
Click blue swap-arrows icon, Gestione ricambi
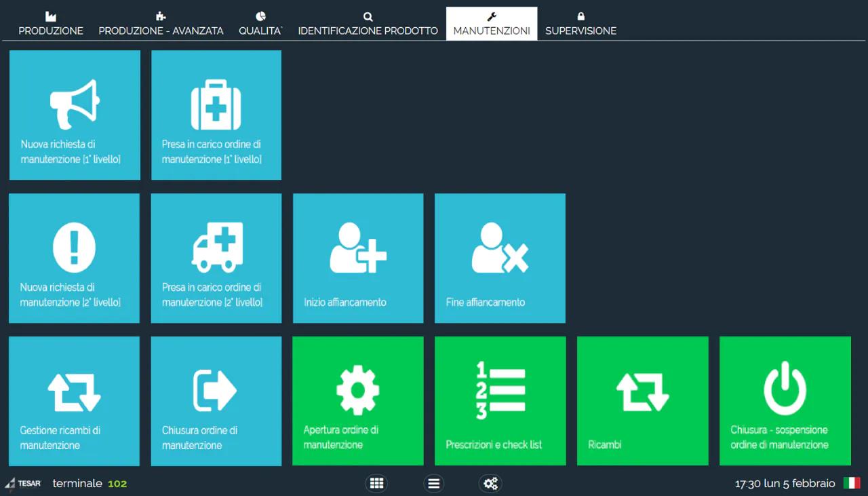point(74,391)
